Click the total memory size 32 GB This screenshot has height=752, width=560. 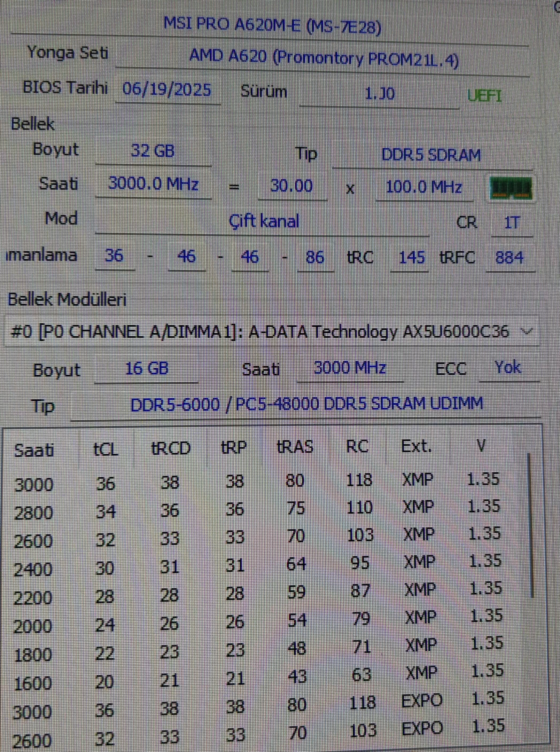pyautogui.click(x=153, y=151)
